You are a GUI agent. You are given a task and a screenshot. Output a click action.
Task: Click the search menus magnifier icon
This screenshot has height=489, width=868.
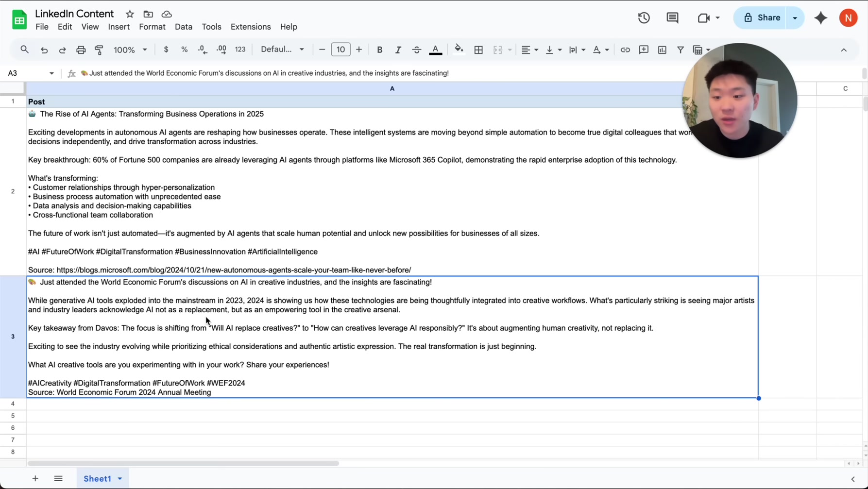(x=24, y=50)
